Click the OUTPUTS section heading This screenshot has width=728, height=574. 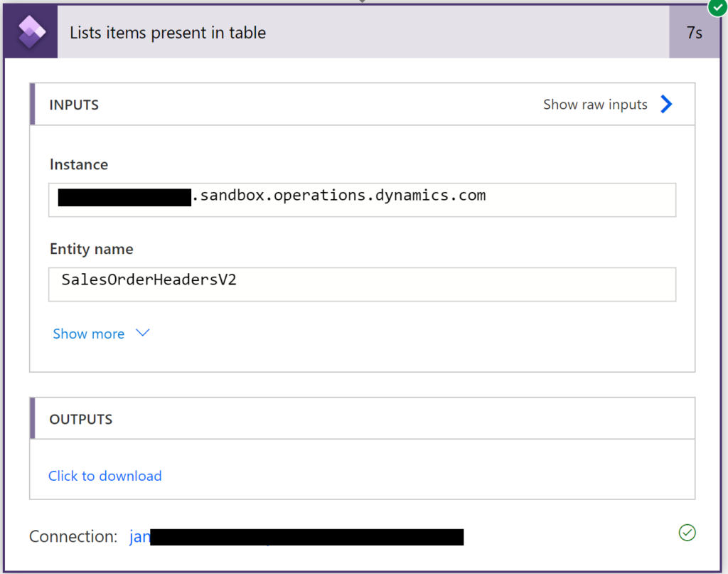81,420
